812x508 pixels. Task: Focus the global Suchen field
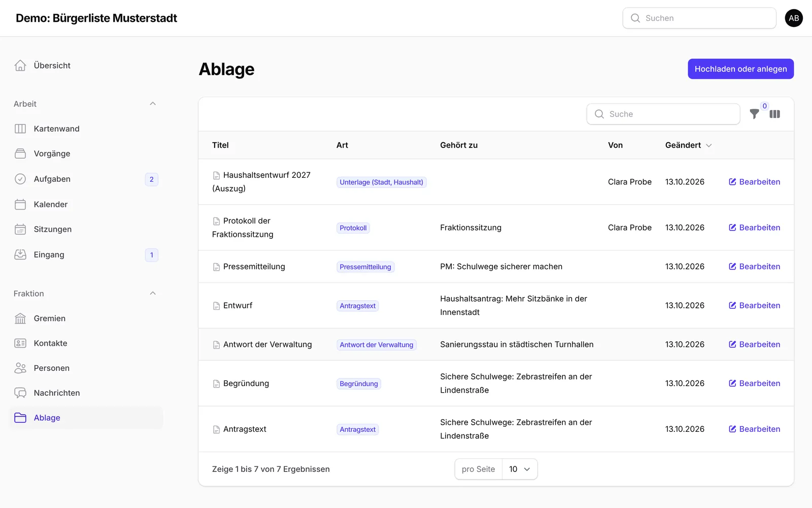[699, 18]
